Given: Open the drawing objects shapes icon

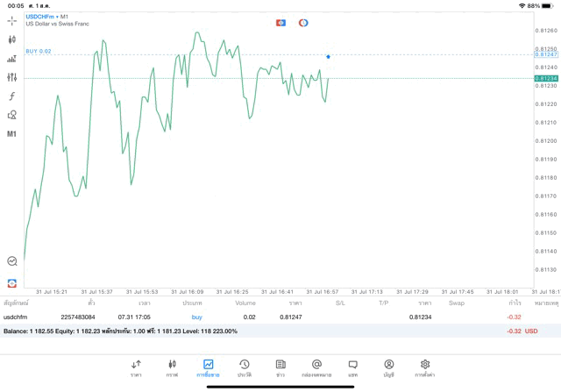Looking at the screenshot, I should [x=11, y=115].
